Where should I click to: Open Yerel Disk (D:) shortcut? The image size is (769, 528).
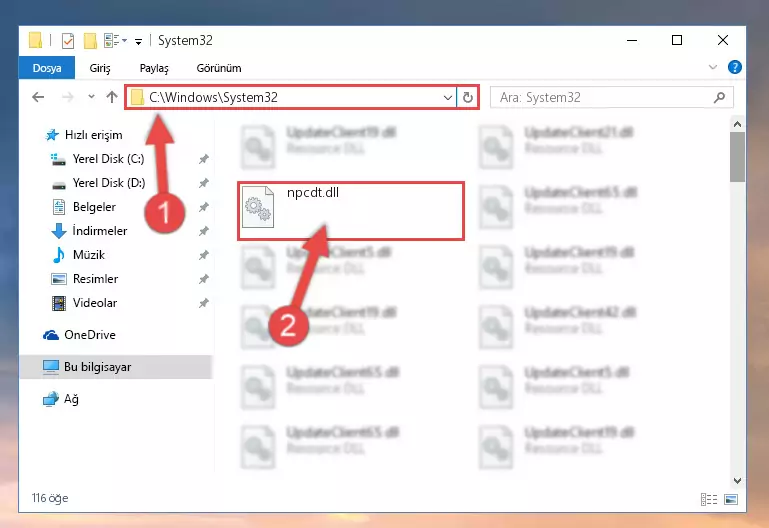coord(108,183)
